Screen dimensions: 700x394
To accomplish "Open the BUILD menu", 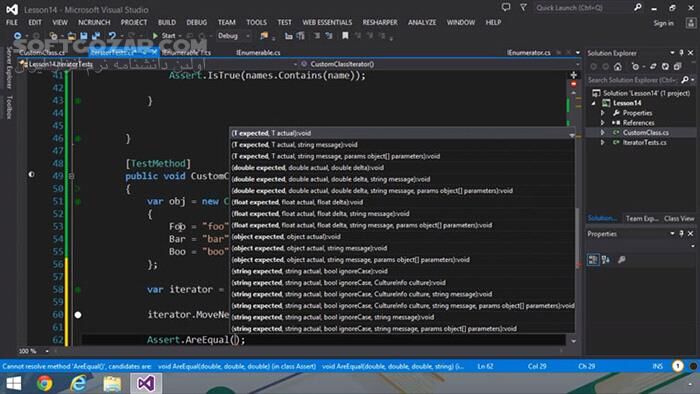I will pos(167,22).
